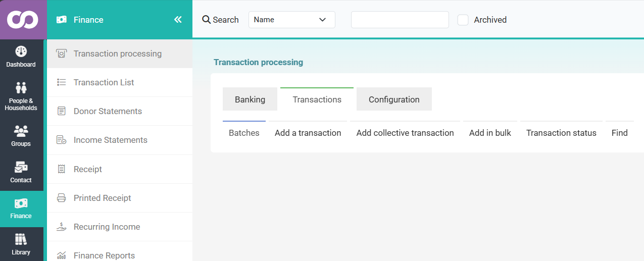Click the search magnifier icon
The height and width of the screenshot is (261, 644).
pos(206,20)
